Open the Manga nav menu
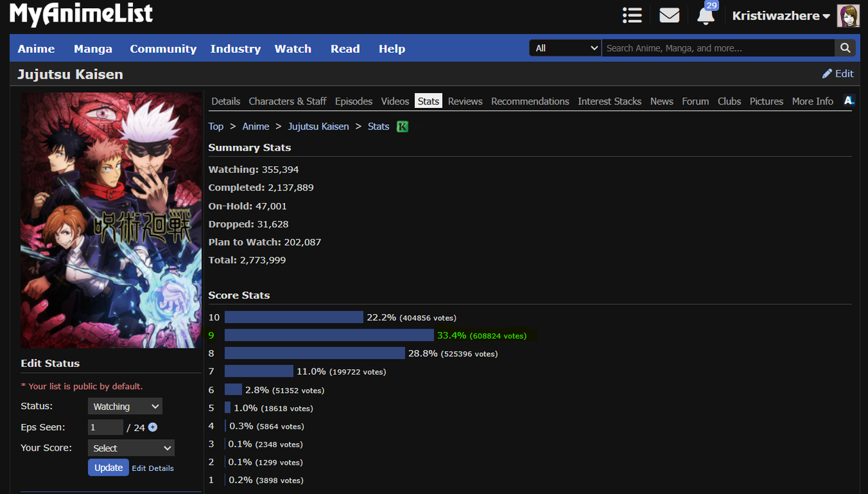Viewport: 868px width, 494px height. (93, 49)
